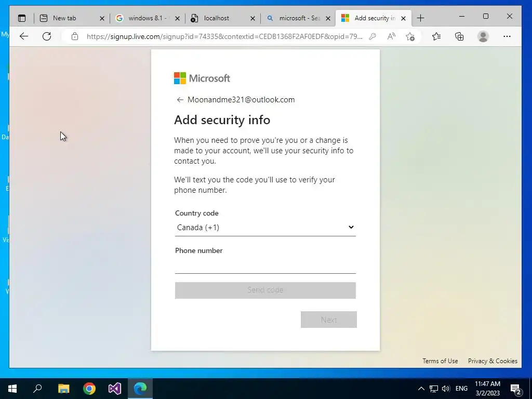This screenshot has height=399, width=532.
Task: Open the tab actions menu icon
Action: (22, 18)
